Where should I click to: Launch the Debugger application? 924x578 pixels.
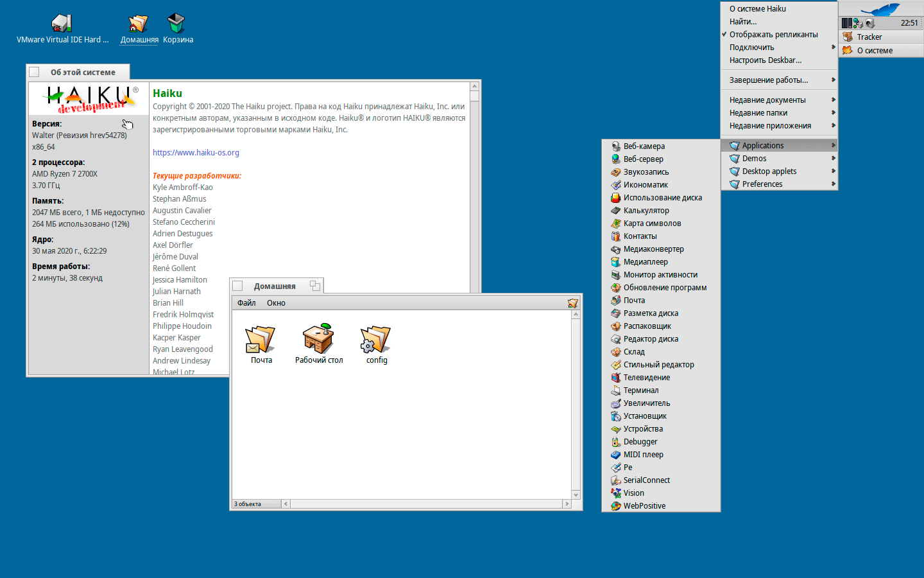(x=661, y=442)
